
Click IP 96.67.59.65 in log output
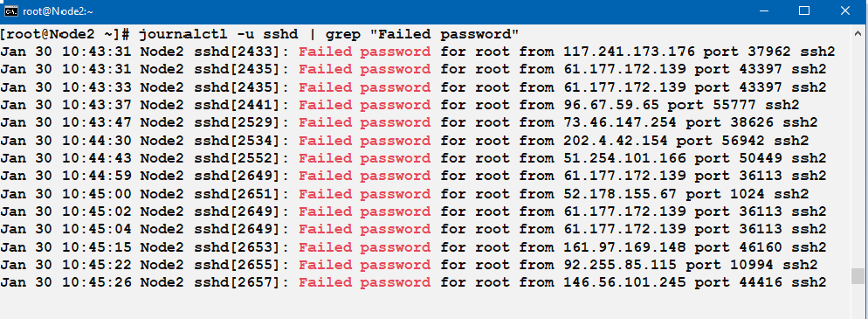pyautogui.click(x=611, y=105)
